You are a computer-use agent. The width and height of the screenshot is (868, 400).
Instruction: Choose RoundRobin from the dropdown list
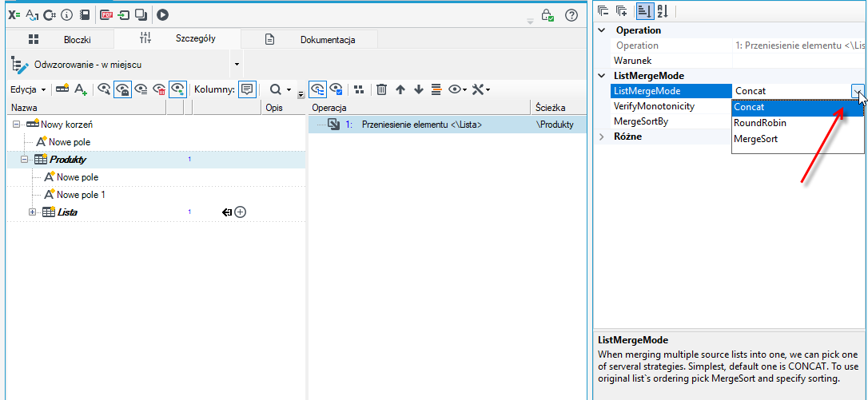point(798,123)
